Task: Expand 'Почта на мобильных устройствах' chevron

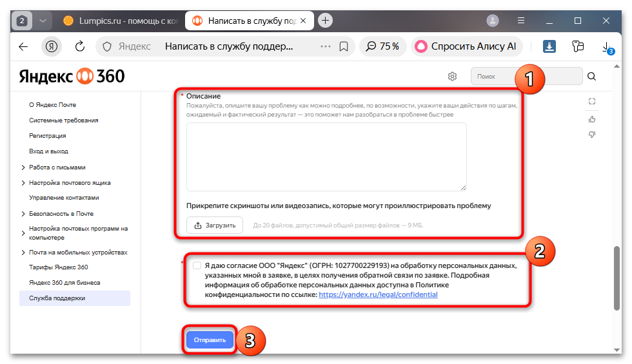Action: click(x=23, y=253)
